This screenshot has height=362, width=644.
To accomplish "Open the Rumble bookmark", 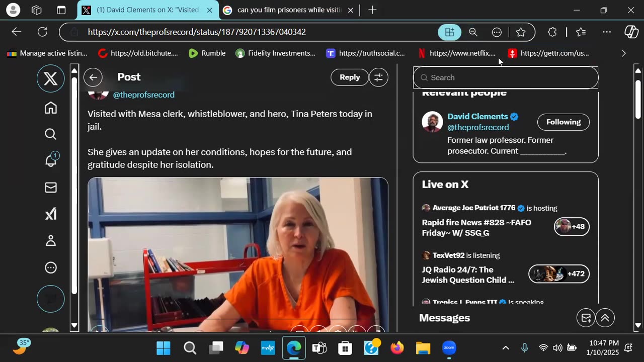I will pyautogui.click(x=207, y=53).
